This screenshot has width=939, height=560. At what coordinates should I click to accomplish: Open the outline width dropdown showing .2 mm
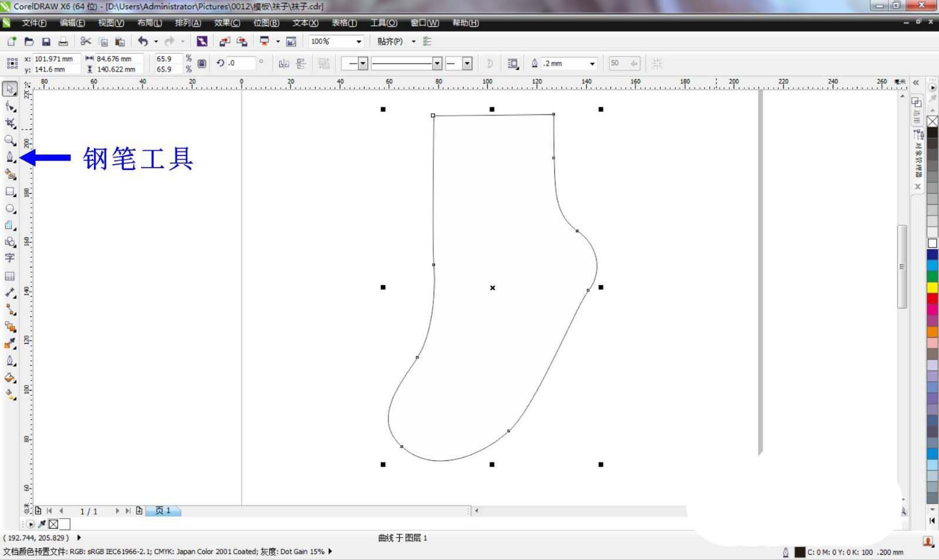coord(592,63)
